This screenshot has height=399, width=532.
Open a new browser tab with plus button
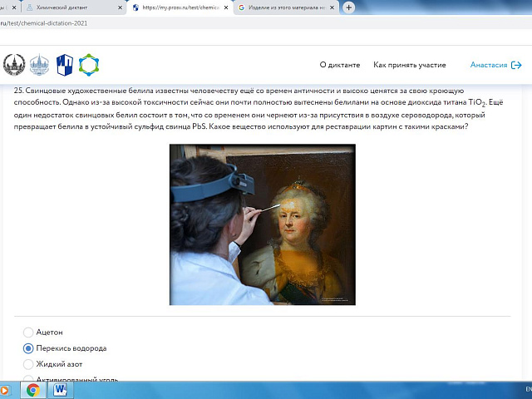pos(348,7)
